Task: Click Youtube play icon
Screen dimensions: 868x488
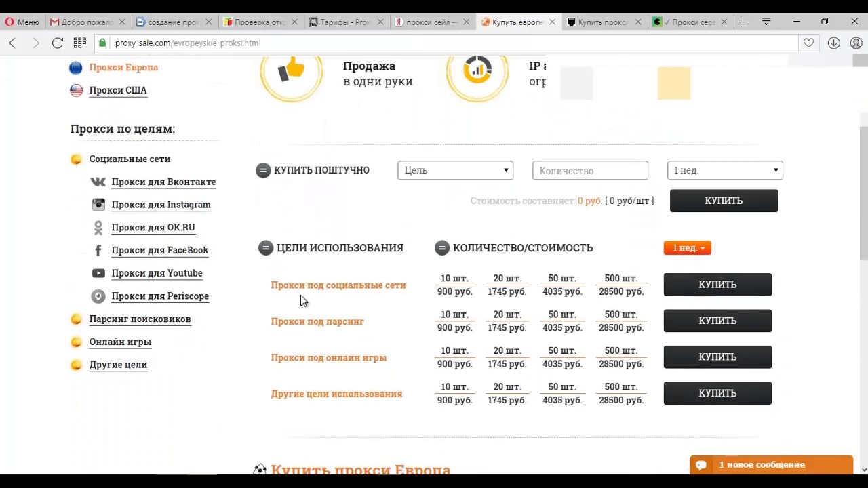Action: point(98,273)
